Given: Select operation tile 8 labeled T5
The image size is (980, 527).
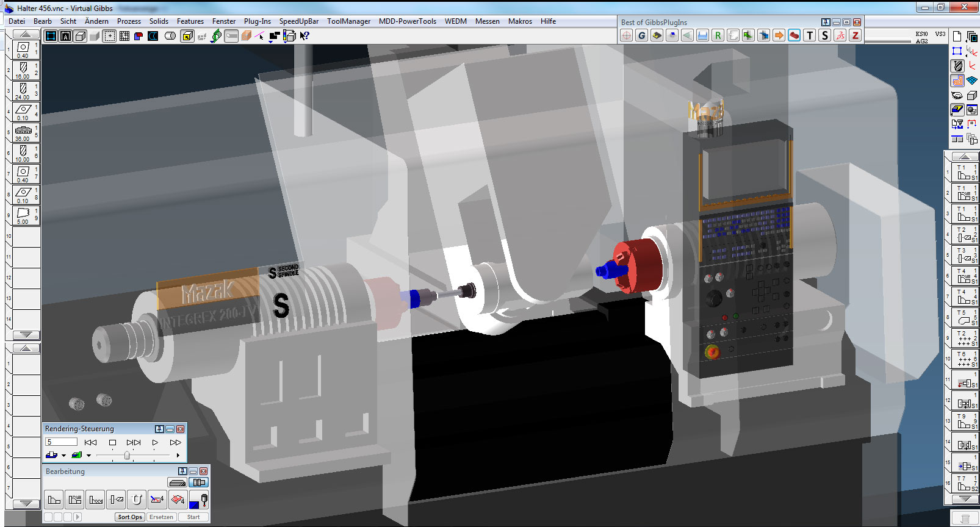Looking at the screenshot, I should [965, 317].
